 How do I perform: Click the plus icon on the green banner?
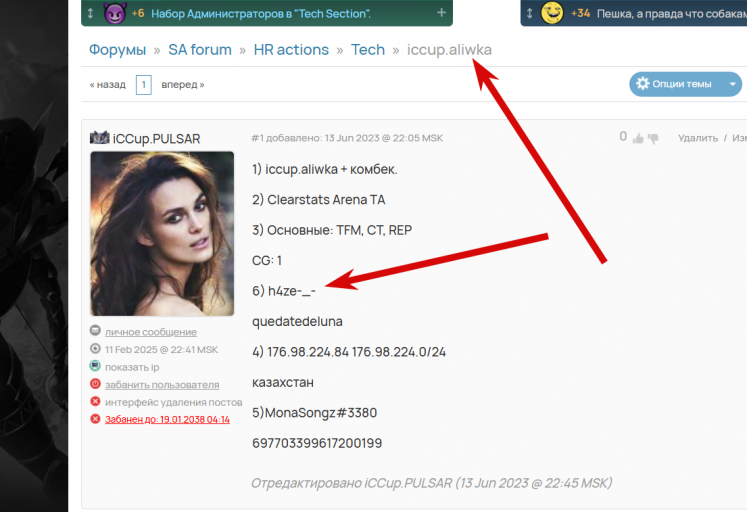click(442, 12)
